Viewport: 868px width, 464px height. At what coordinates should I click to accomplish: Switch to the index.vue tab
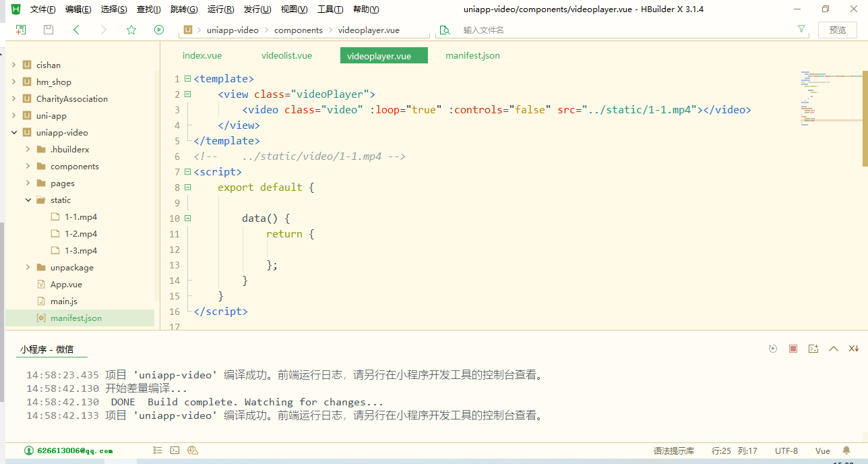coord(202,56)
